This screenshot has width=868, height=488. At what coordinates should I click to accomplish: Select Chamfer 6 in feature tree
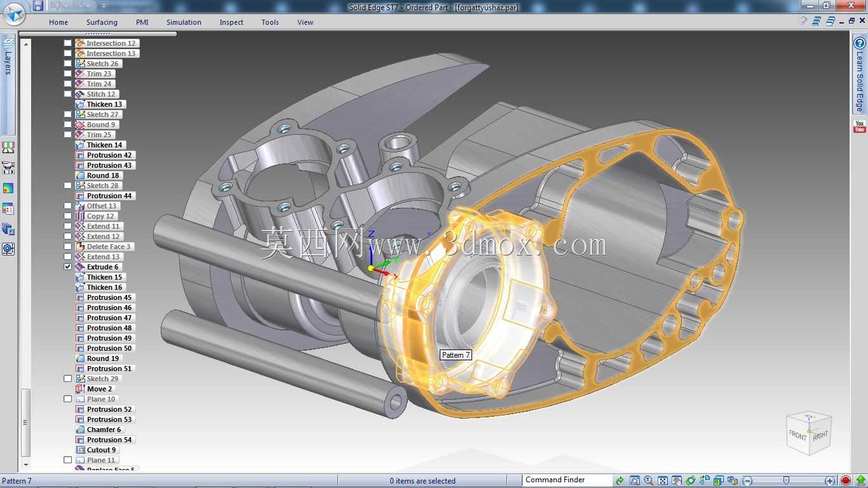(x=99, y=430)
